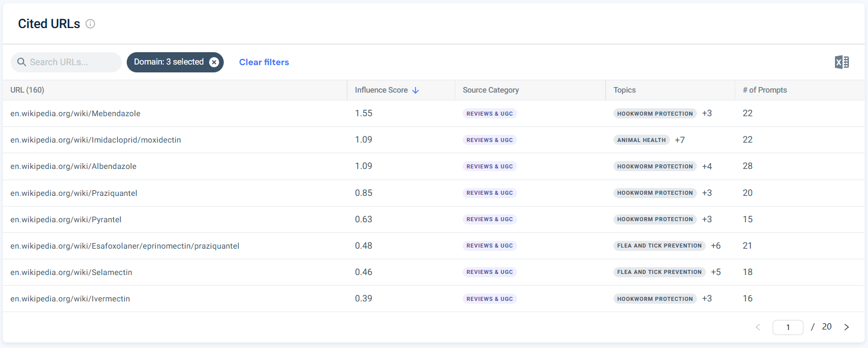Click Reviews & UGC tag in Ivermectin row
The width and height of the screenshot is (868, 348).
tap(490, 299)
